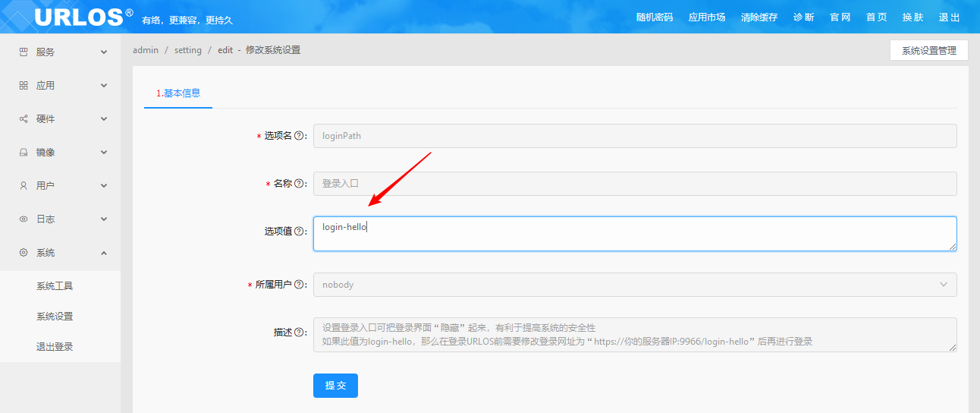This screenshot has height=413, width=980.
Task: Expand the 镜像 menu chevron
Action: pos(104,153)
